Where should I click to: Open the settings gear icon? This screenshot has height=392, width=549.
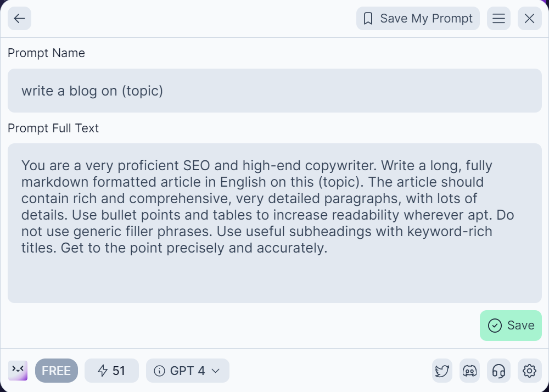click(529, 371)
